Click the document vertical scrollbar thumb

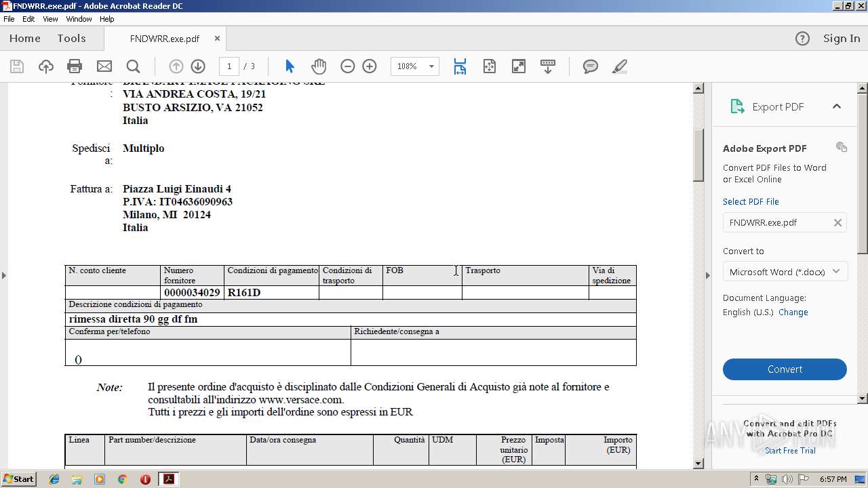click(x=698, y=155)
